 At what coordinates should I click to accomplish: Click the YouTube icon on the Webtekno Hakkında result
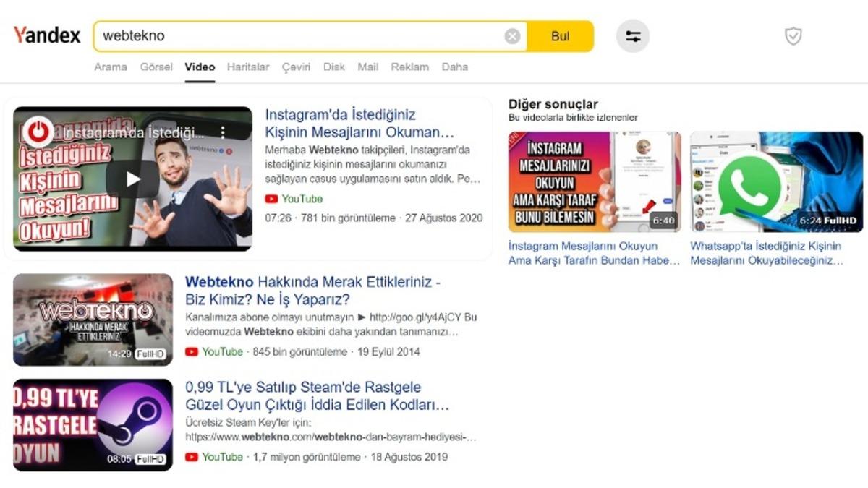[190, 352]
